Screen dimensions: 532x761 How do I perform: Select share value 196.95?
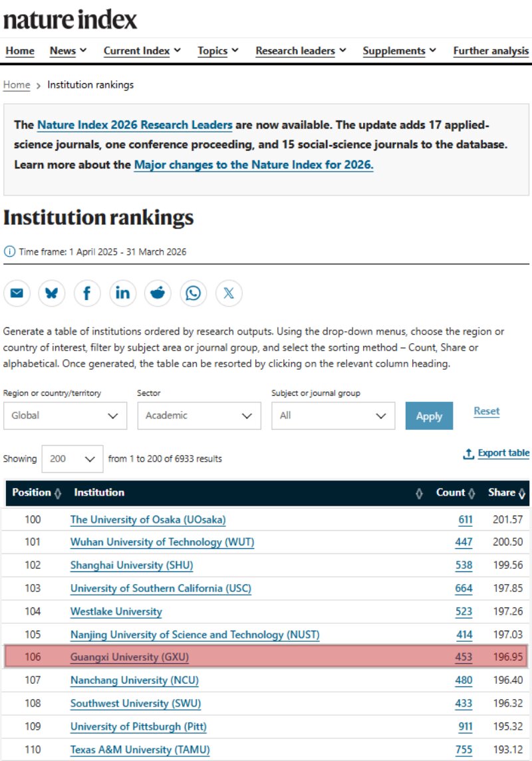click(x=508, y=657)
